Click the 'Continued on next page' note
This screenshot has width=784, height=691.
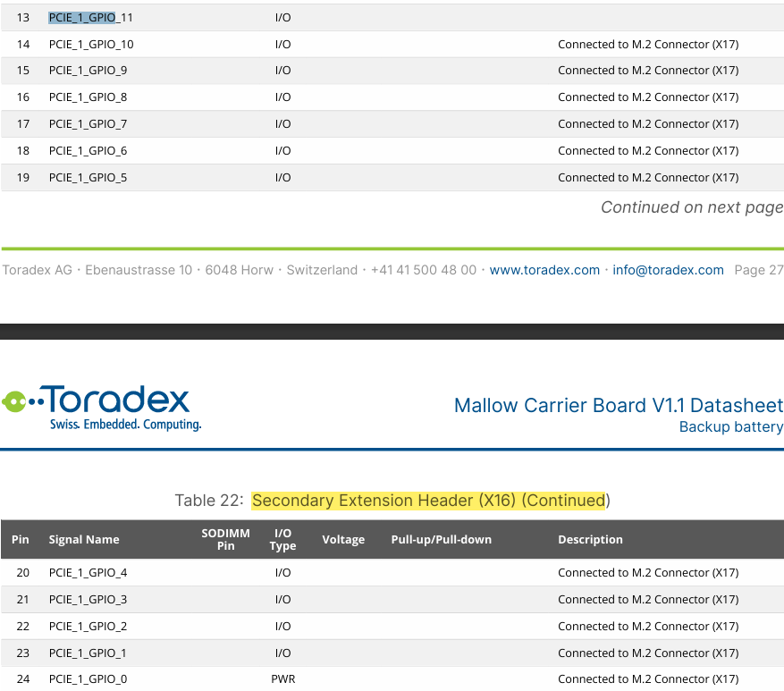click(691, 207)
